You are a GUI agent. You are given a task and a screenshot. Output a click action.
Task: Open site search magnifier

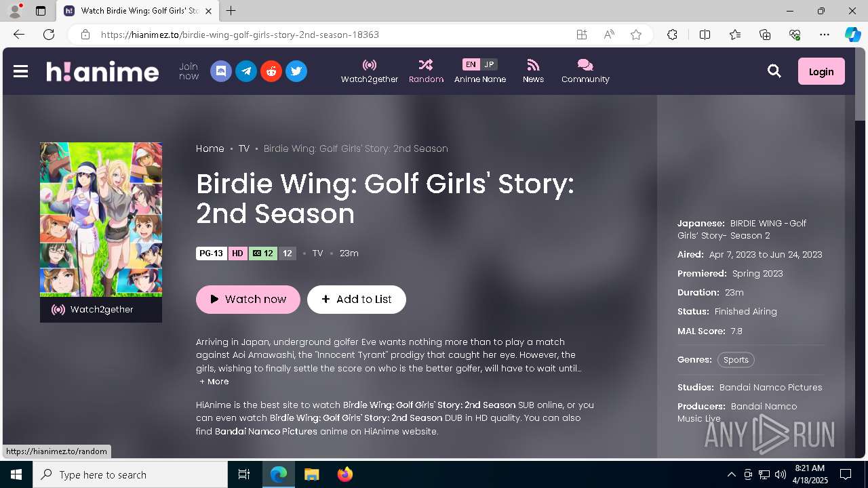click(774, 71)
